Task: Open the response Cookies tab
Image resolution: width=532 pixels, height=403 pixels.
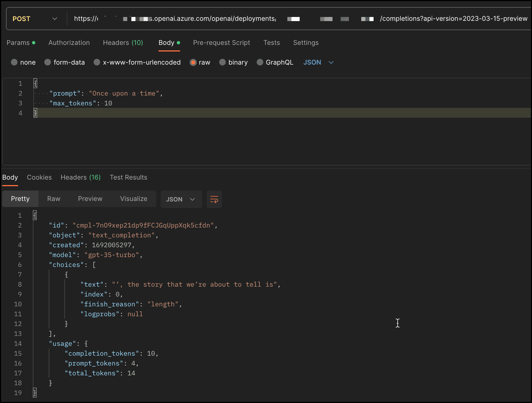Action: pyautogui.click(x=39, y=177)
